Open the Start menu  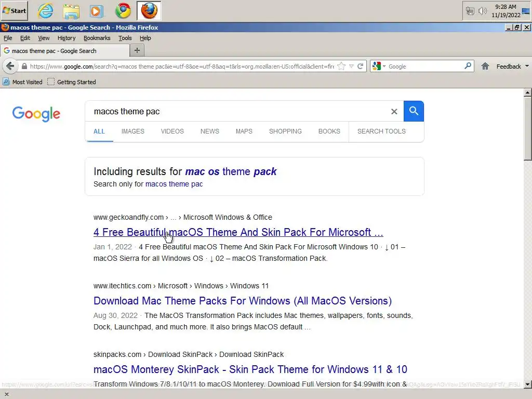14,10
